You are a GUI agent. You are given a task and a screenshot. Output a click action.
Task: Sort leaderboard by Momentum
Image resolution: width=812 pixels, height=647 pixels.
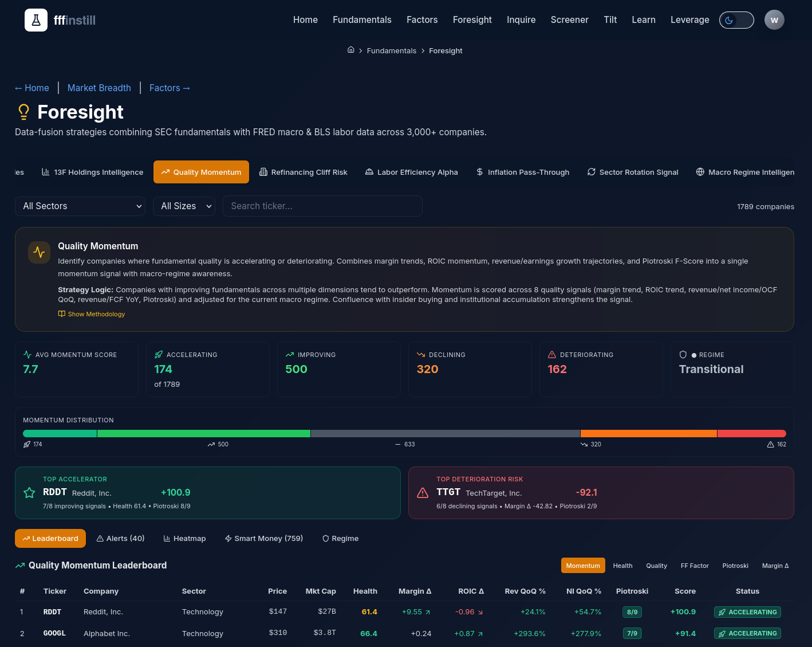583,566
